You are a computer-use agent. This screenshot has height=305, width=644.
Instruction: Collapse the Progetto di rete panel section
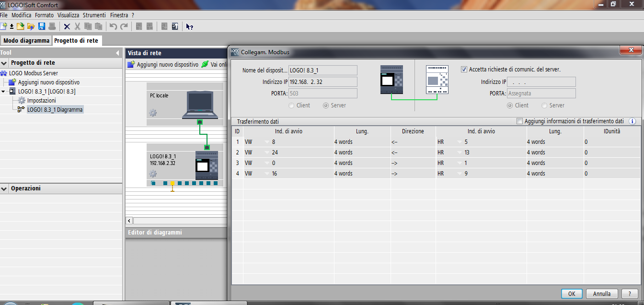coord(4,63)
